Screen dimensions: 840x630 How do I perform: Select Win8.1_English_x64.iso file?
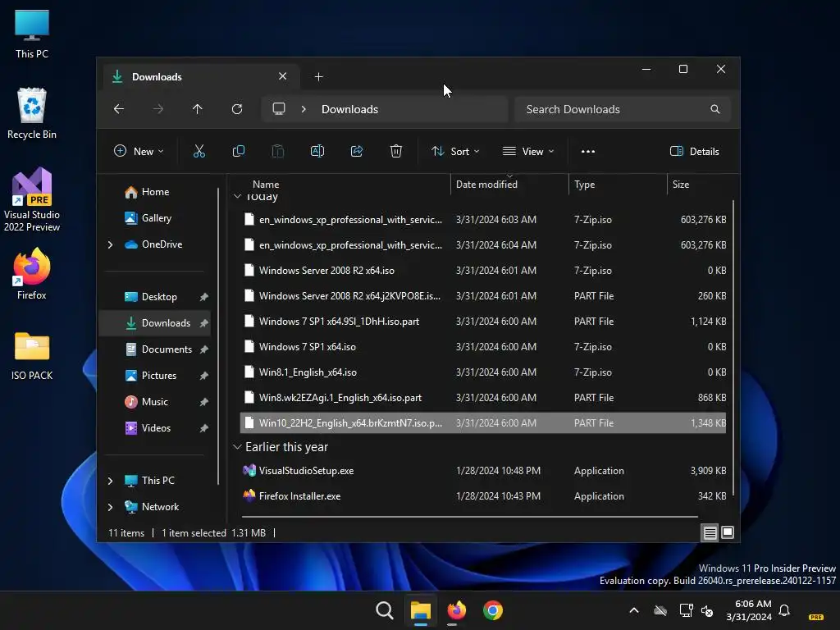(x=482, y=372)
